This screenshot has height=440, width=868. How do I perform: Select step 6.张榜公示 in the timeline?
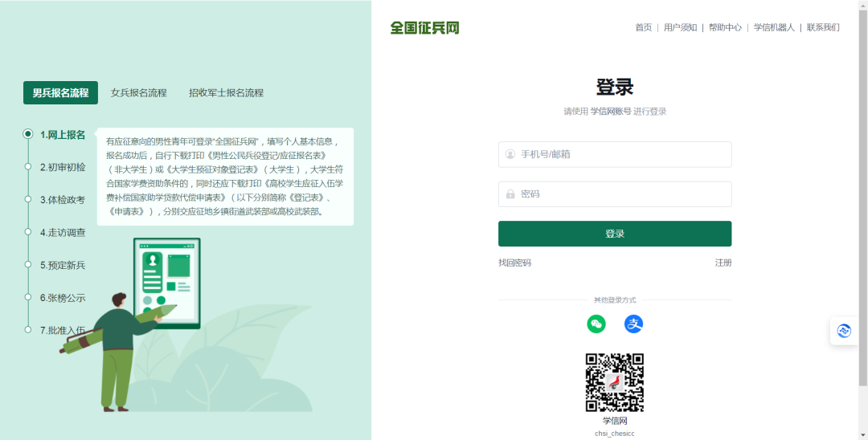(x=63, y=298)
